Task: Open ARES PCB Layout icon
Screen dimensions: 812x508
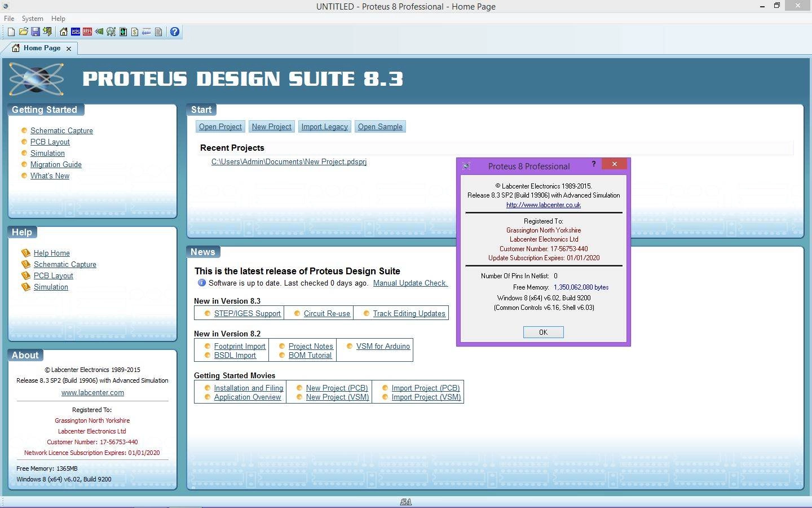Action: 87,32
